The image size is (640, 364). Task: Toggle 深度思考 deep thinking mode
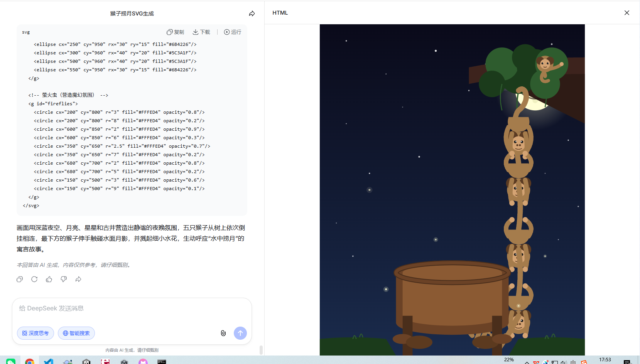point(35,333)
